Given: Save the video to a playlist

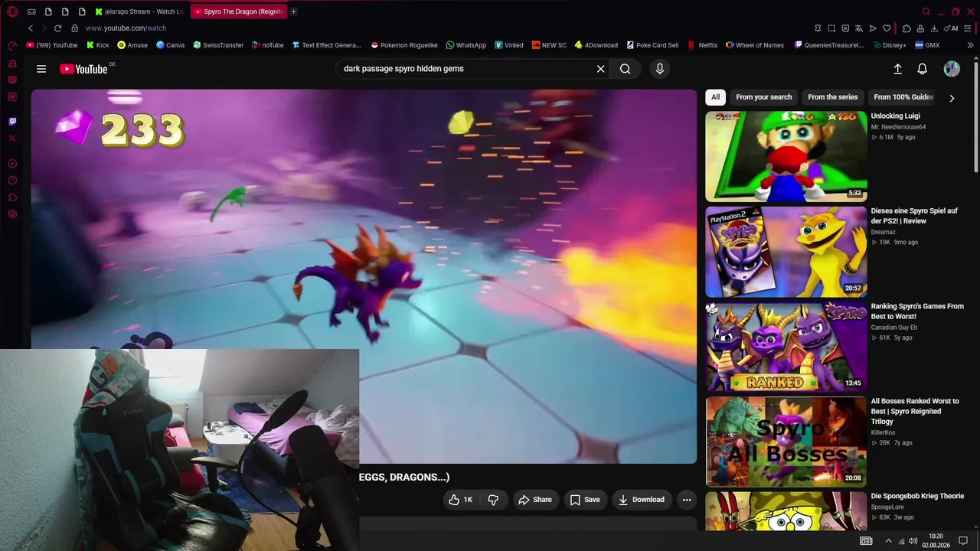Looking at the screenshot, I should tap(585, 500).
